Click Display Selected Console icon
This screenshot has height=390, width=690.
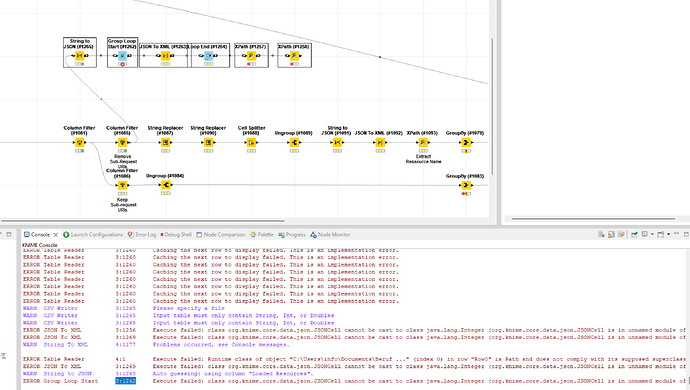(x=645, y=235)
